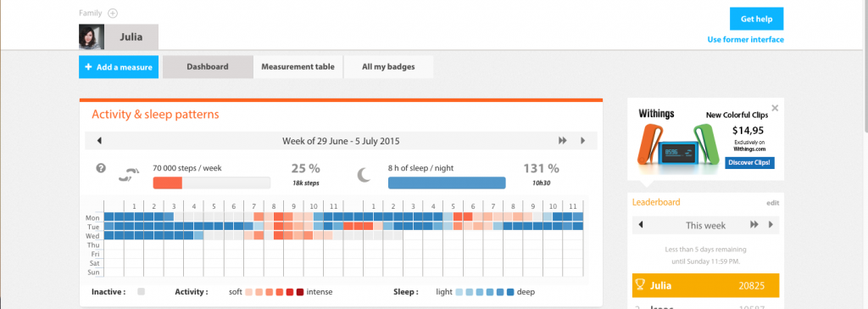Select Julia's leaderboard row

(706, 286)
